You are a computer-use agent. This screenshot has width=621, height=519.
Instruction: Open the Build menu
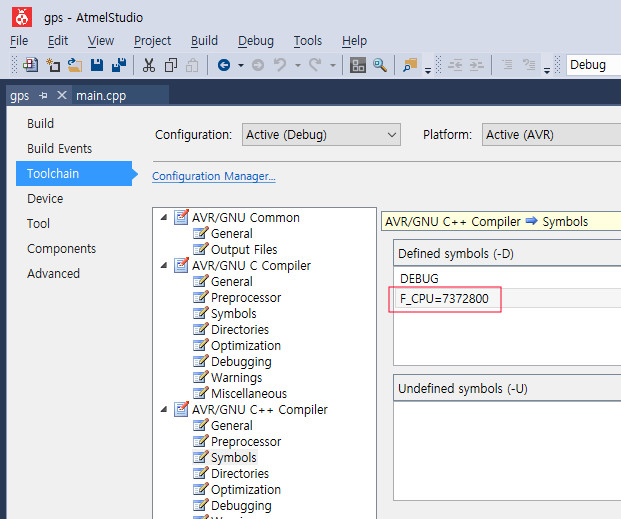204,41
